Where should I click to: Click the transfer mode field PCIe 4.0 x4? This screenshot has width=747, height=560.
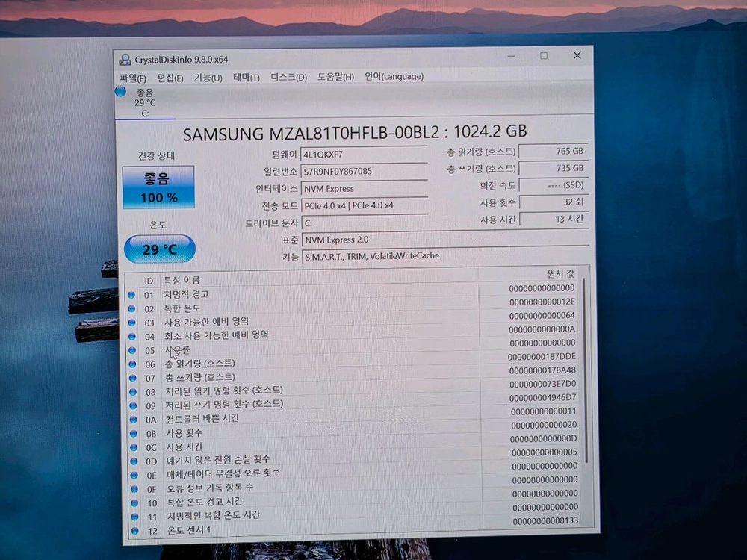[x=364, y=205]
